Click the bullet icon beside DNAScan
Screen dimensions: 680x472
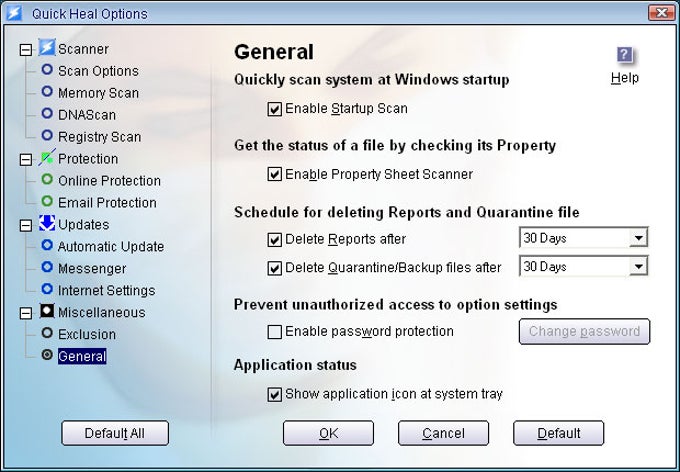click(x=47, y=113)
